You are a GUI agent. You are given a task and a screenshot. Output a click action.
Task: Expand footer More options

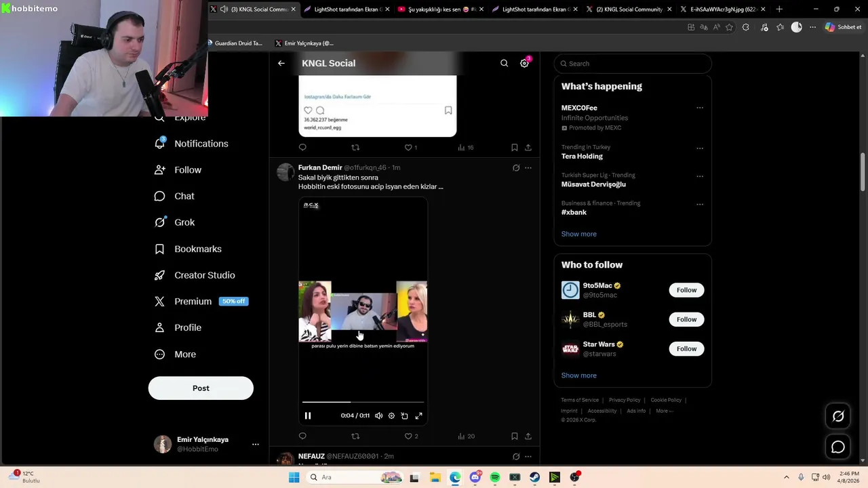click(664, 411)
